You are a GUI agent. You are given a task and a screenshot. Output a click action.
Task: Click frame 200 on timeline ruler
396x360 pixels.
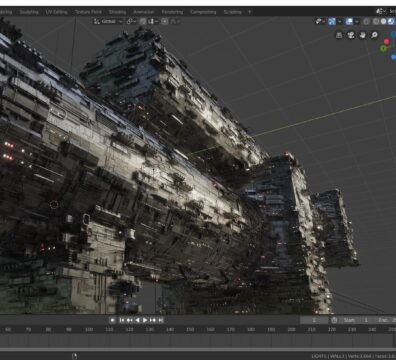[291, 329]
